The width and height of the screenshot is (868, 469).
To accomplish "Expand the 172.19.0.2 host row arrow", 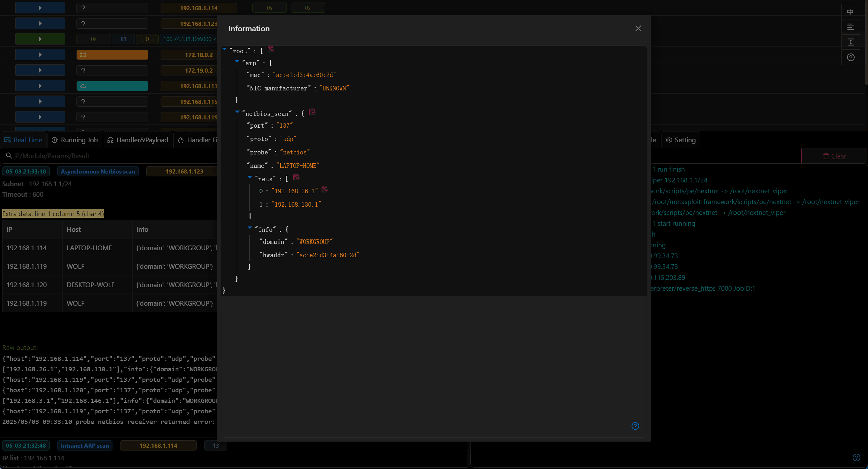I will pyautogui.click(x=40, y=70).
